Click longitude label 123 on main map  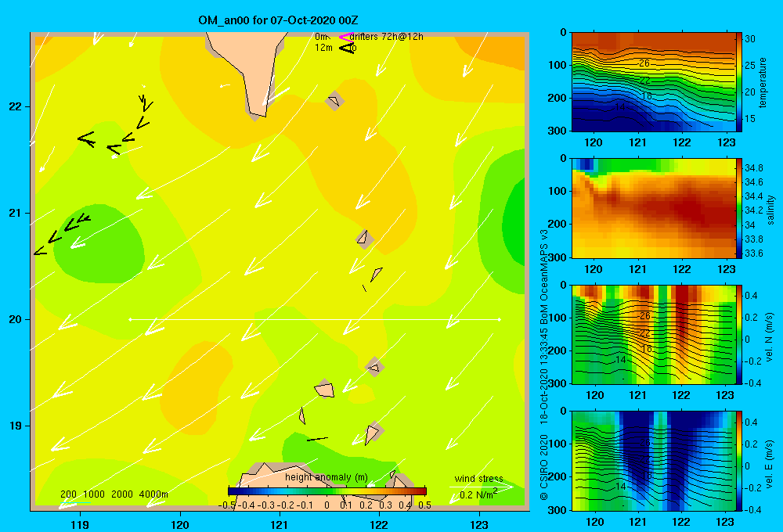click(479, 524)
